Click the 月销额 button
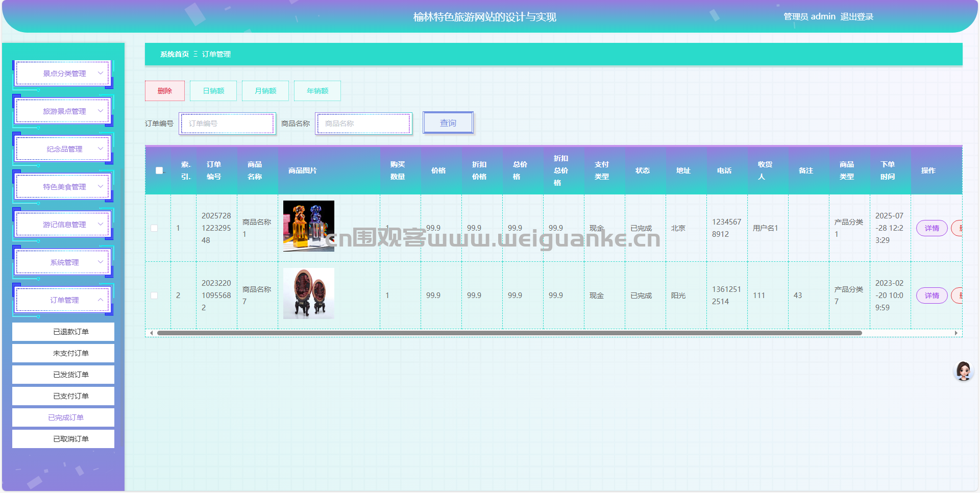Screen dimensions: 980x493 [x=265, y=91]
